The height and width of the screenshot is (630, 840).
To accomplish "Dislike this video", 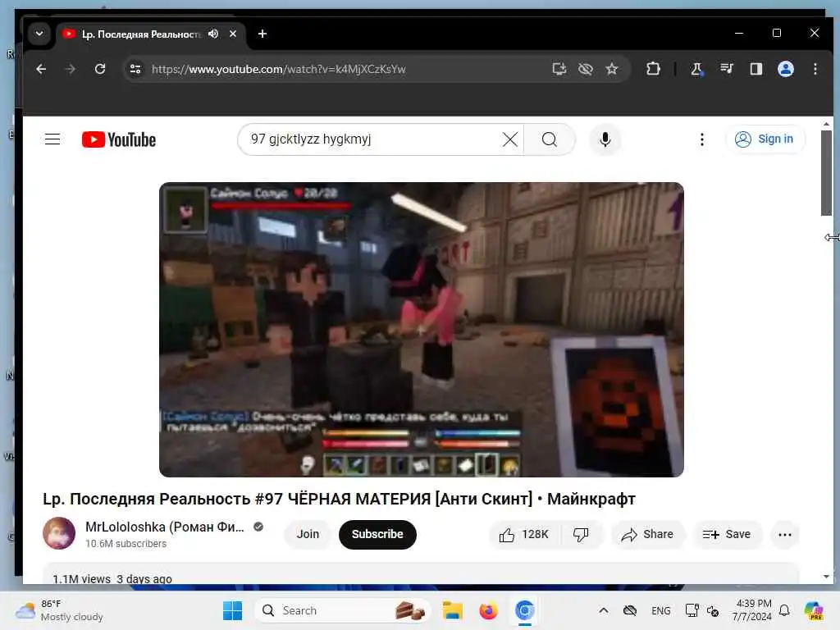I will 582,535.
